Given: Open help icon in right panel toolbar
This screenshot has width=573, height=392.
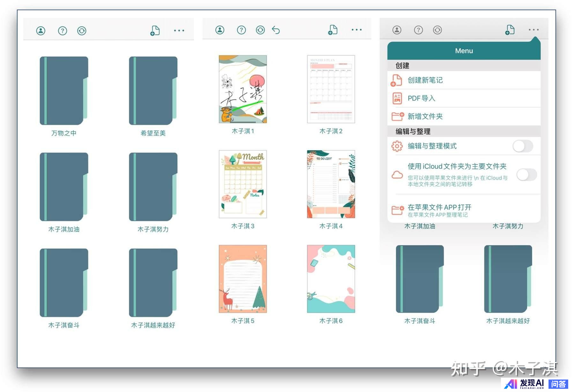Looking at the screenshot, I should point(418,30).
